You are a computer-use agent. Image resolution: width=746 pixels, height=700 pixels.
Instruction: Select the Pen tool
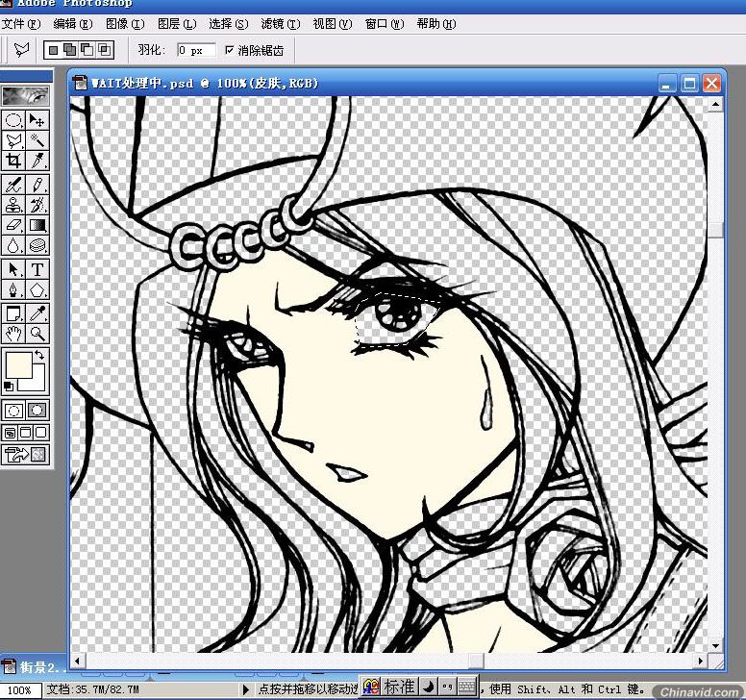click(x=13, y=289)
